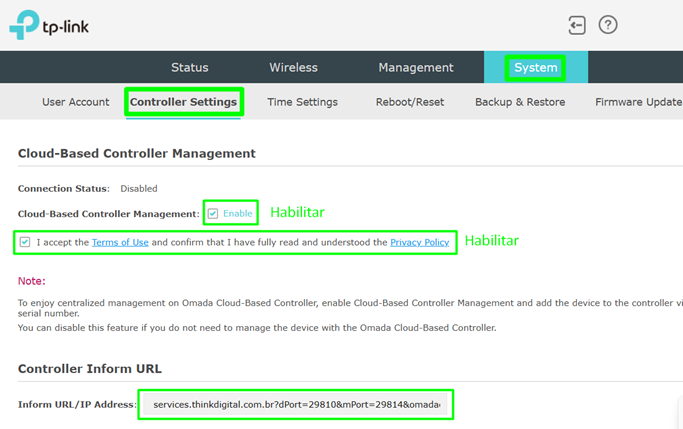Switch to the Wireless tab

[293, 68]
